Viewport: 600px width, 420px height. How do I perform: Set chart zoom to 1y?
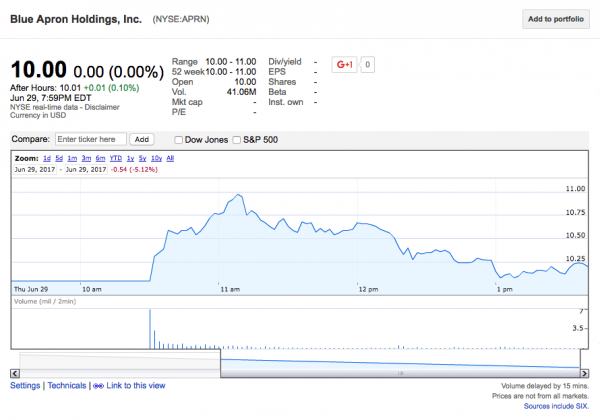[x=130, y=158]
